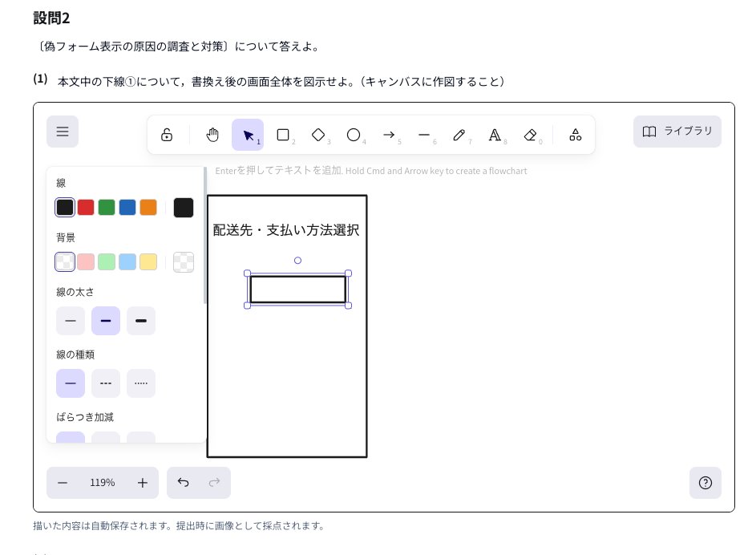Open the stroke color picker
The image size is (756, 555).
click(184, 208)
